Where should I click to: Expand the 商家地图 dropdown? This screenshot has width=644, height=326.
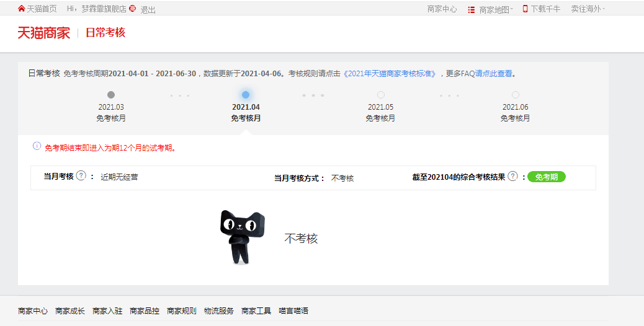click(496, 10)
